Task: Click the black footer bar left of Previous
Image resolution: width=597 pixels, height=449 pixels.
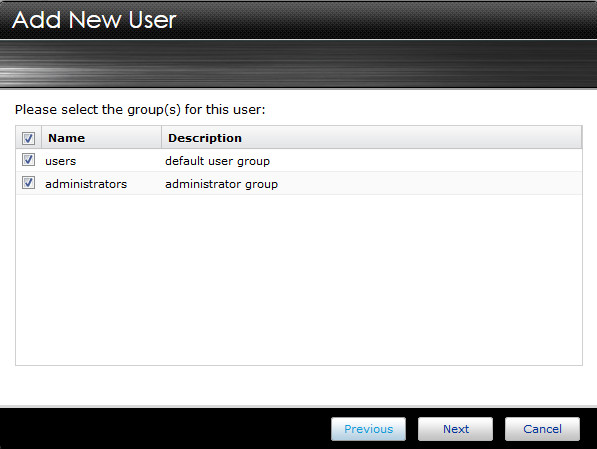Action: coord(164,429)
